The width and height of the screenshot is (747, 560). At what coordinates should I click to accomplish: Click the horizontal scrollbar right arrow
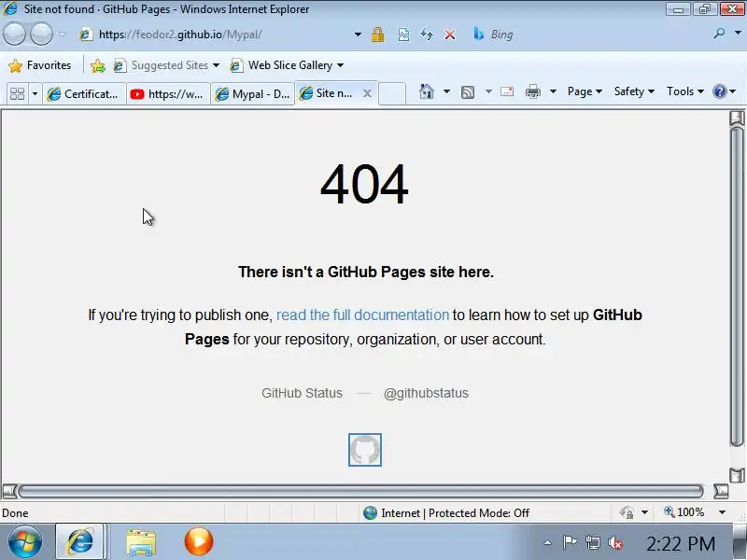coord(721,491)
